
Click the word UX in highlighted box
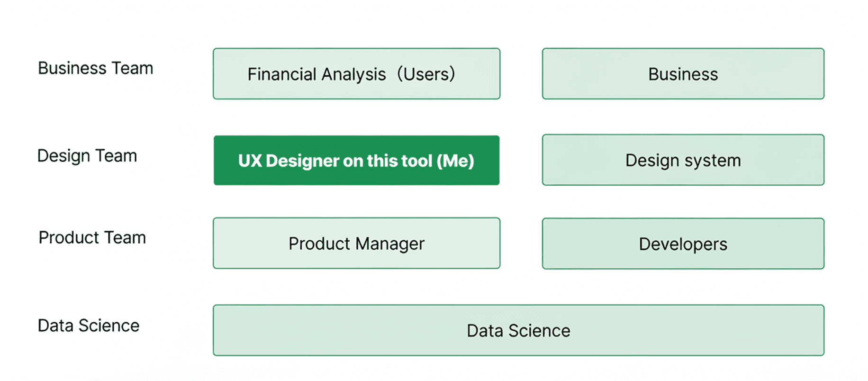click(x=250, y=161)
